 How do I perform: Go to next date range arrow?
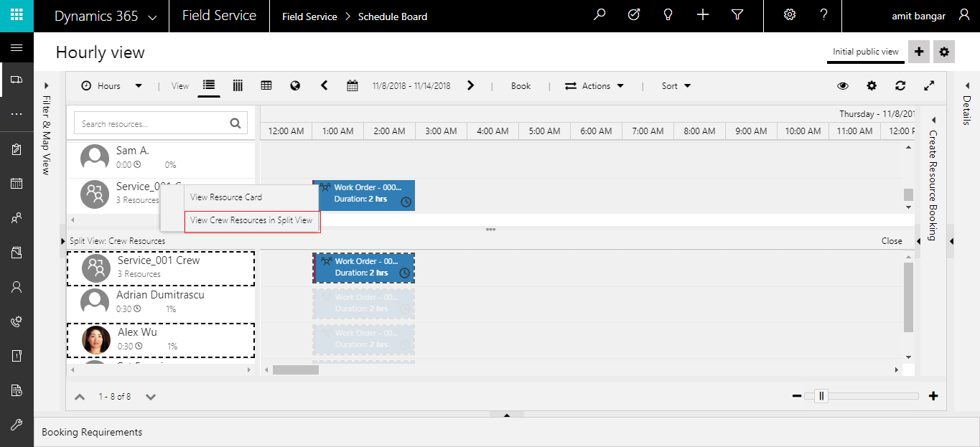pyautogui.click(x=470, y=85)
